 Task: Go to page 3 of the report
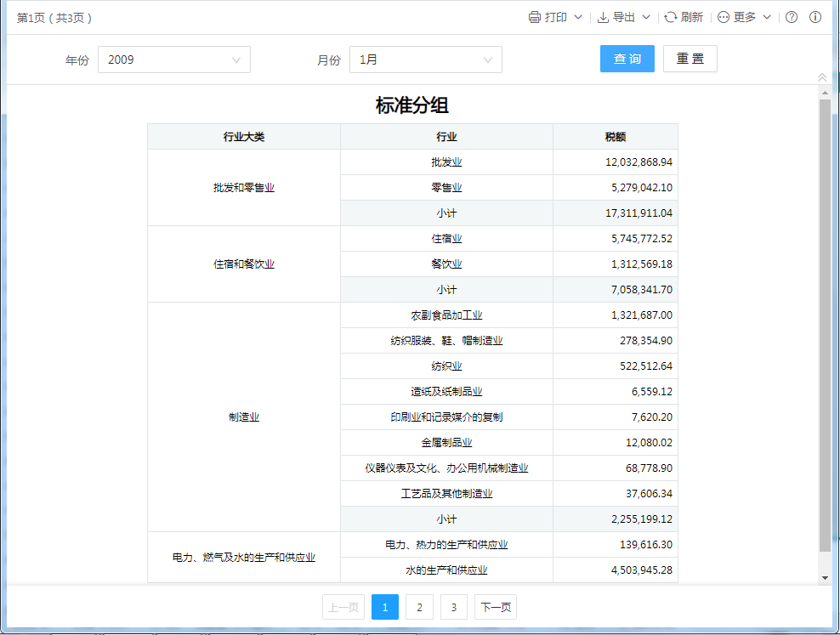pos(454,607)
